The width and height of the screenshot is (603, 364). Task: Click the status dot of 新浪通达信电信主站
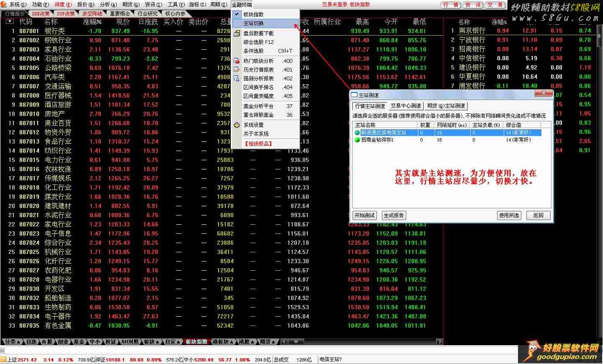357,133
